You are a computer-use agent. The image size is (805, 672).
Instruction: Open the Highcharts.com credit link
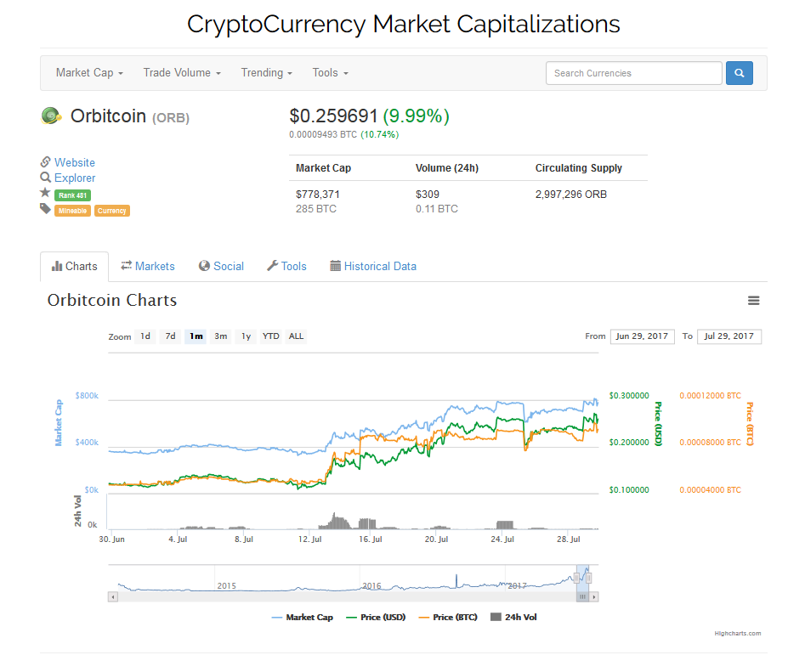[737, 634]
